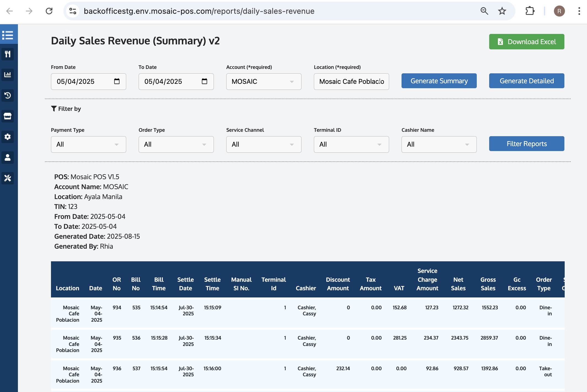Open the To Date calendar picker
Viewport: 587px width, 392px height.
pyautogui.click(x=204, y=81)
